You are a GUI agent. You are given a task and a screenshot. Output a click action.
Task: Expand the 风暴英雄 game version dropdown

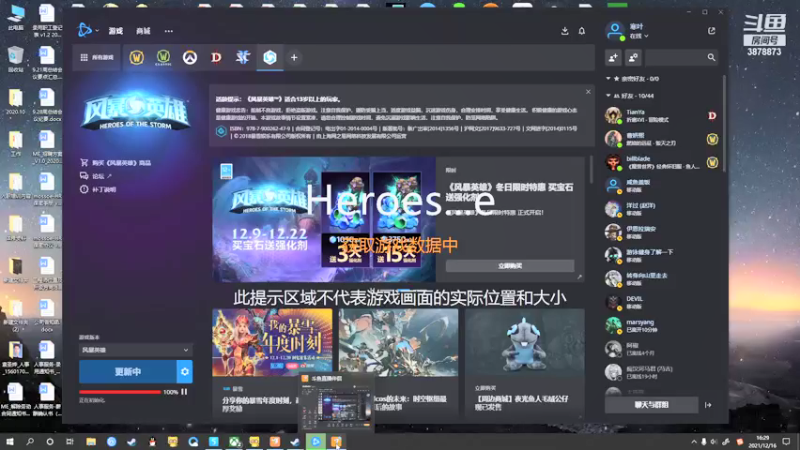click(x=136, y=350)
